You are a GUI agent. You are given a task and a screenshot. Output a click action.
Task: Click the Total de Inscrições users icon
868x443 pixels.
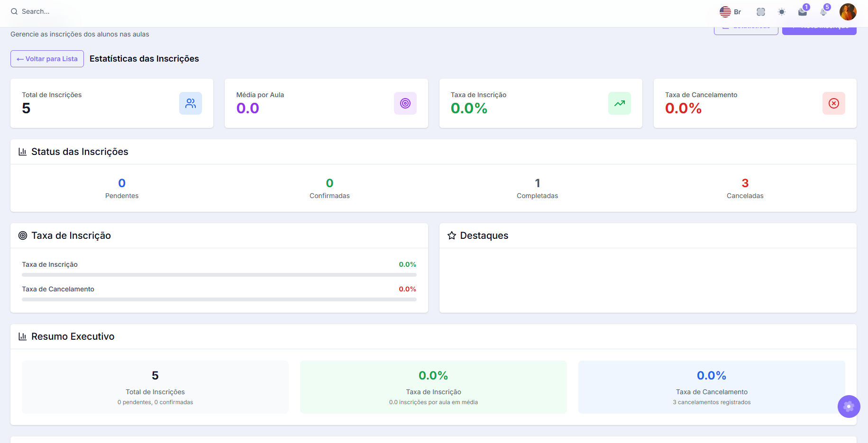pyautogui.click(x=191, y=103)
